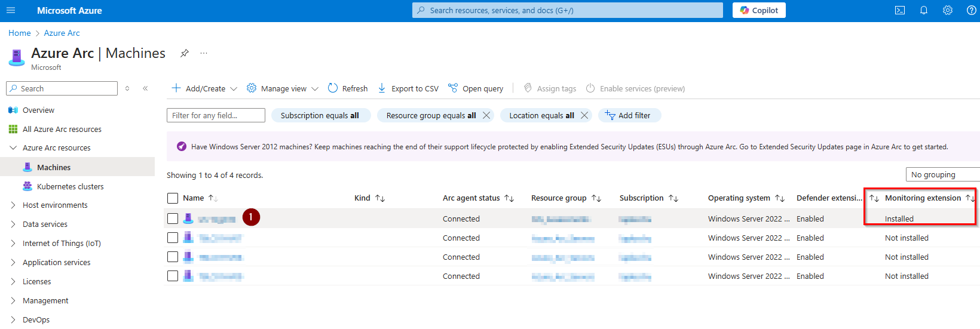Click the Refresh toolbar button

(x=348, y=88)
